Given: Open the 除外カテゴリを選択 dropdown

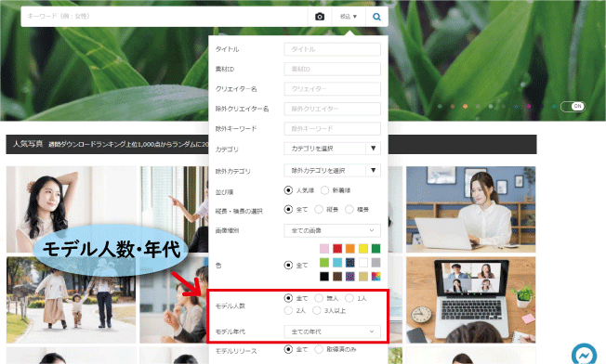Looking at the screenshot, I should 332,170.
